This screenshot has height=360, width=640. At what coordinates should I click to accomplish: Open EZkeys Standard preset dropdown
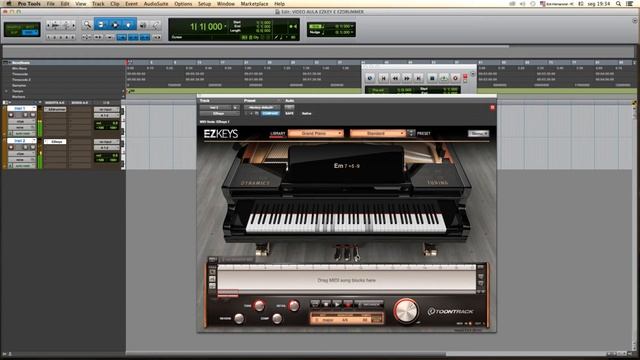pyautogui.click(x=378, y=133)
